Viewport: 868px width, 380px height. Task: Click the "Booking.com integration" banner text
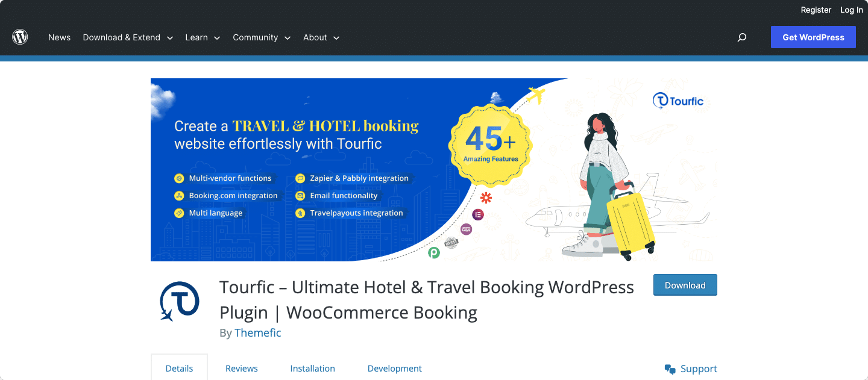(233, 196)
